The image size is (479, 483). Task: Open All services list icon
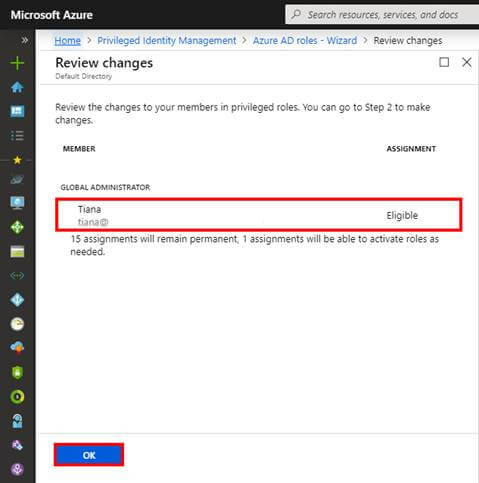(x=17, y=135)
